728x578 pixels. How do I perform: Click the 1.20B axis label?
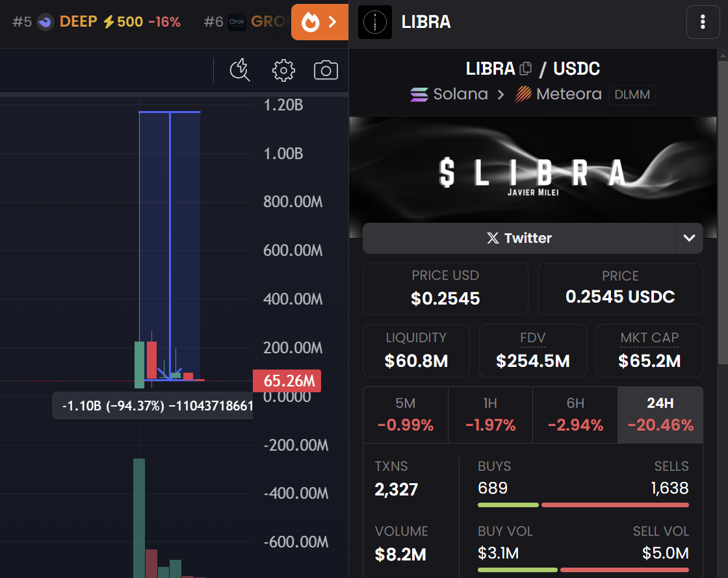tap(283, 105)
